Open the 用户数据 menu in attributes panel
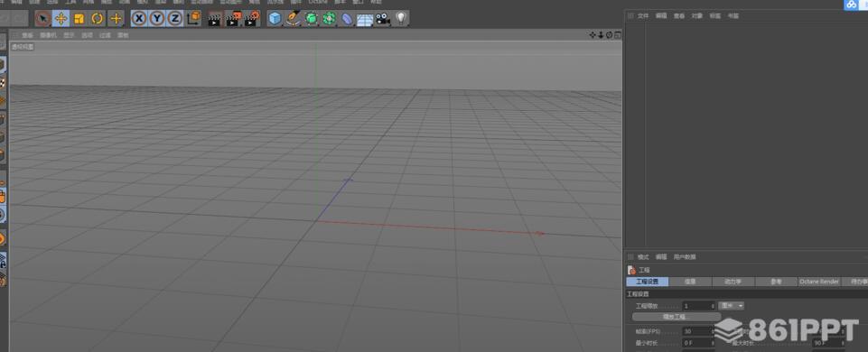Screen dimensions: 868x352 click(685, 257)
